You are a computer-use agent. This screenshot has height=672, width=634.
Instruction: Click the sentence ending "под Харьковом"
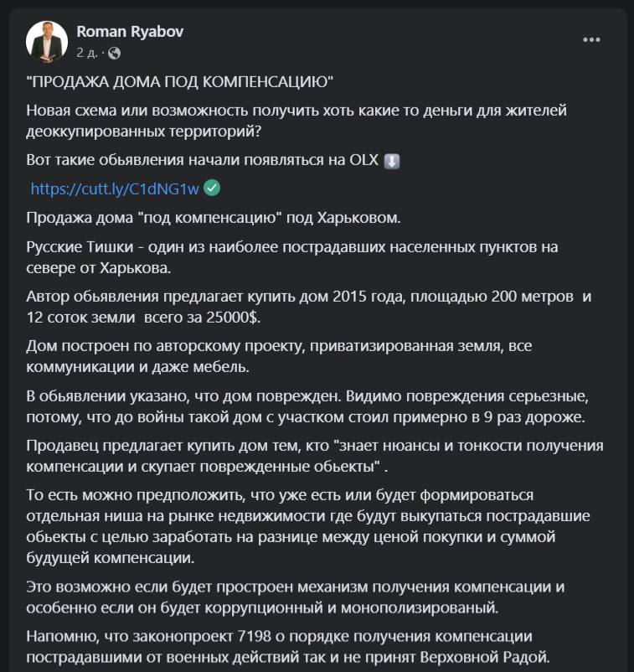click(x=214, y=219)
